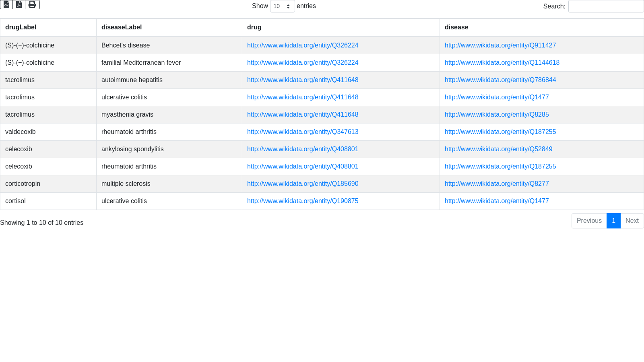The height and width of the screenshot is (362, 644).
Task: Open myasthenia gravis disease link Q8285
Action: tap(497, 115)
